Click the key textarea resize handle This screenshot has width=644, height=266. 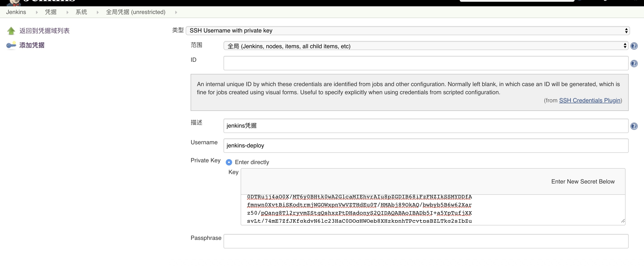(623, 221)
